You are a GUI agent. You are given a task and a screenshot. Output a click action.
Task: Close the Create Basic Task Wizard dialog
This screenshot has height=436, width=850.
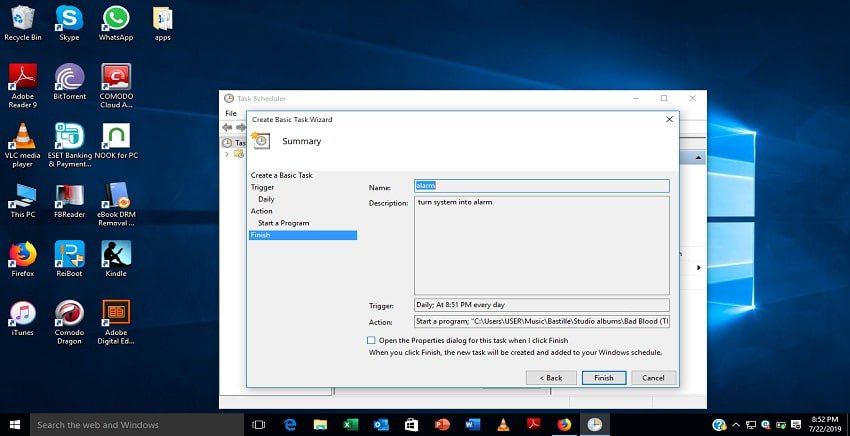coord(669,119)
